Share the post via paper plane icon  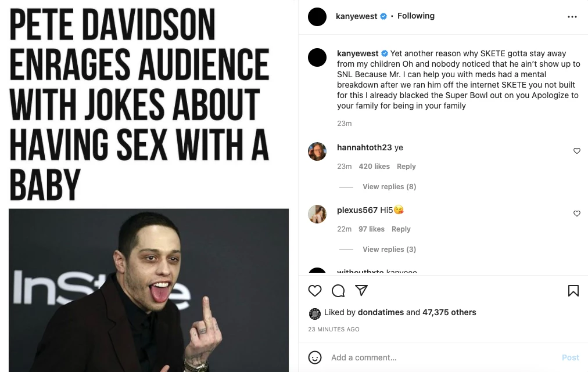361,290
